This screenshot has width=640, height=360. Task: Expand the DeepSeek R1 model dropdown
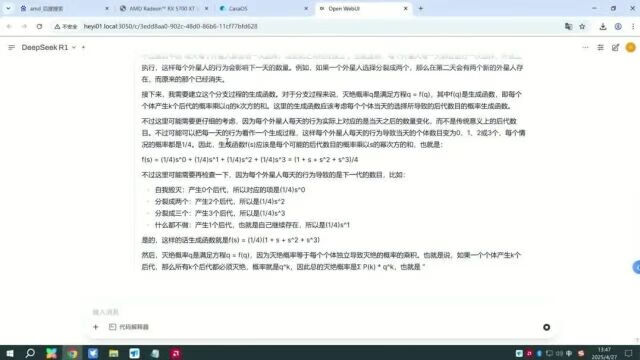tap(74, 47)
